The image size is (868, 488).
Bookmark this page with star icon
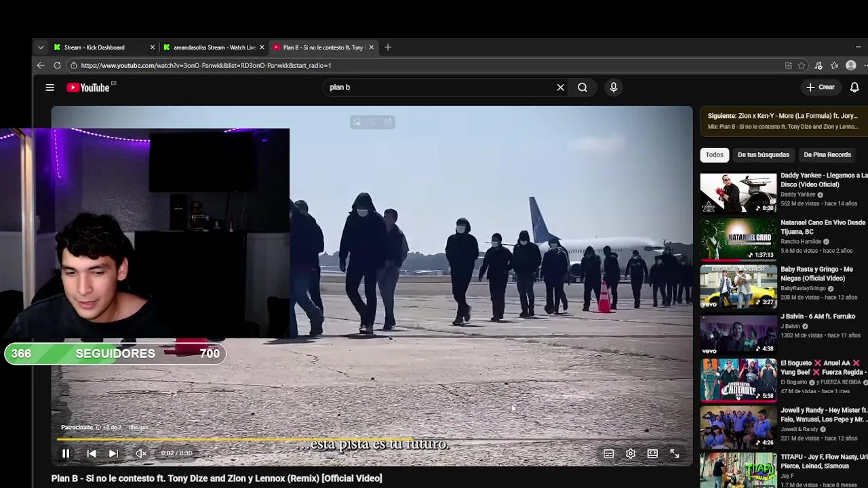[x=802, y=66]
